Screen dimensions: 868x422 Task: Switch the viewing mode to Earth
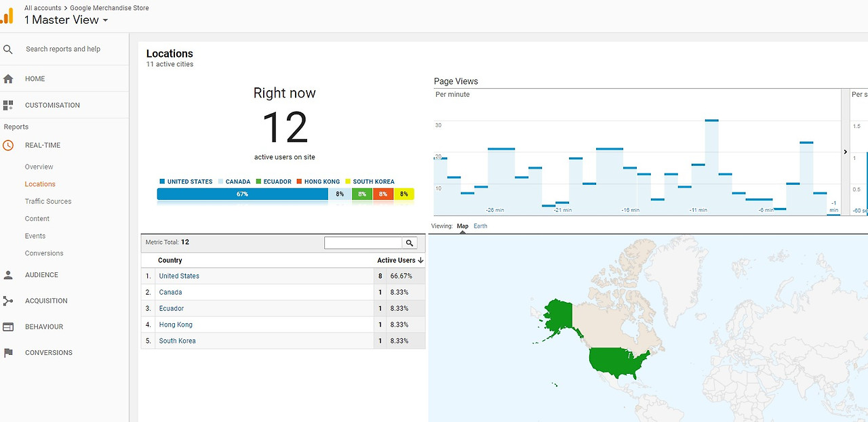(x=480, y=226)
